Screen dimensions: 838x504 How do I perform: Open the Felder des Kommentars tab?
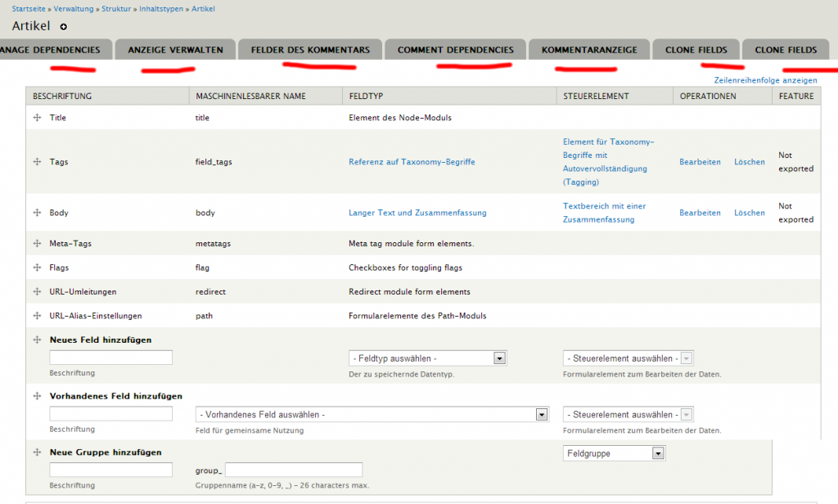310,50
